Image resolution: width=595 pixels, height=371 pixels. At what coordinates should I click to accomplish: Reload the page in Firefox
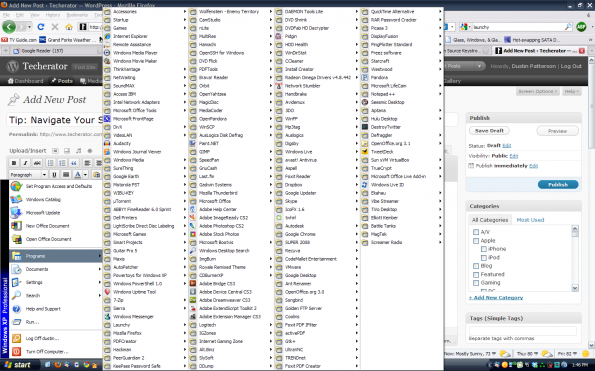(x=41, y=27)
